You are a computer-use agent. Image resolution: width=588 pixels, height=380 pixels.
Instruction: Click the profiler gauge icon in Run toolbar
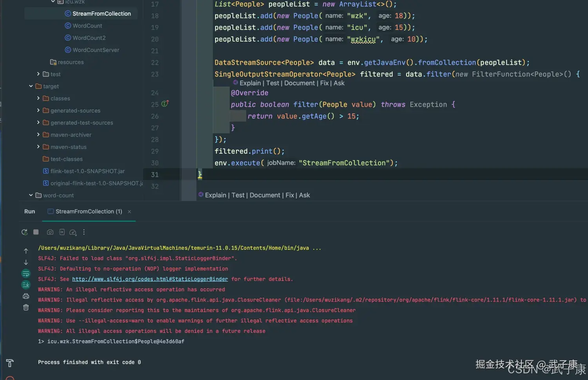(x=73, y=232)
